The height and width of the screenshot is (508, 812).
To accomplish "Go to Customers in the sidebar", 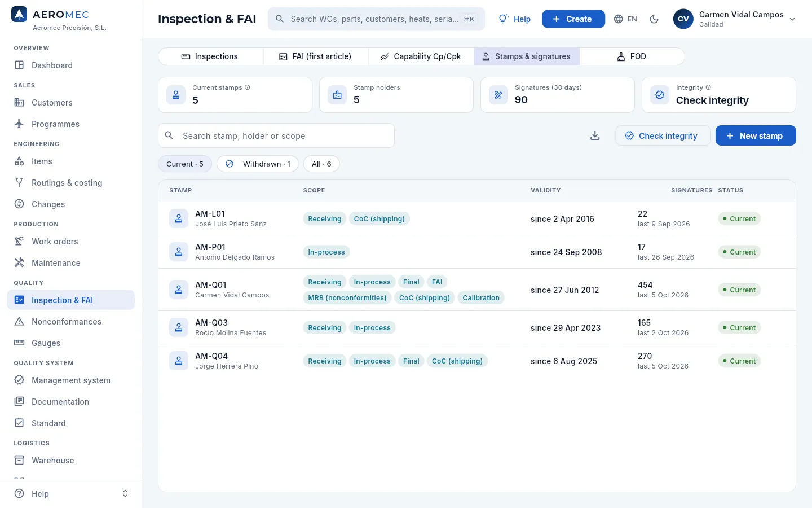I will coord(70,103).
